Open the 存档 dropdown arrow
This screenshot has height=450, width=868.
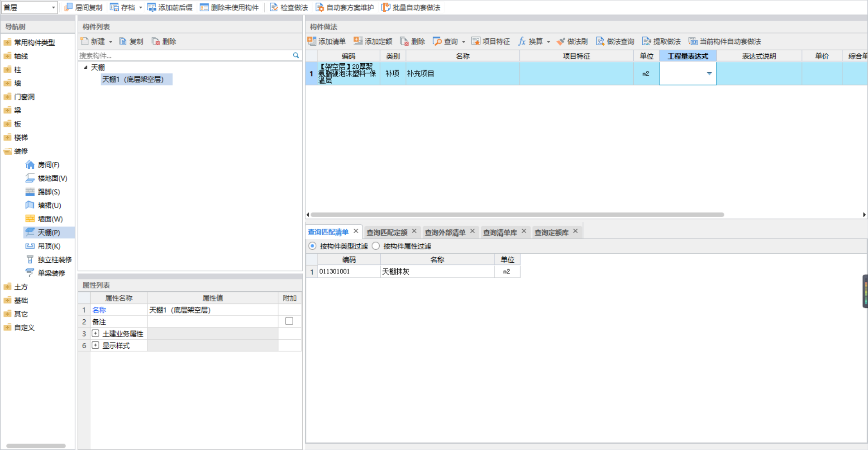pyautogui.click(x=140, y=7)
